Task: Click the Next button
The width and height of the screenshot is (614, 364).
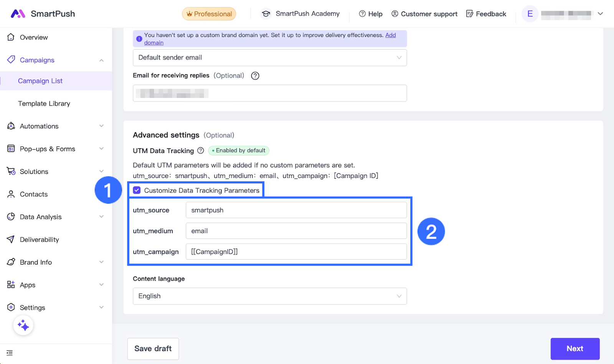Action: click(574, 349)
